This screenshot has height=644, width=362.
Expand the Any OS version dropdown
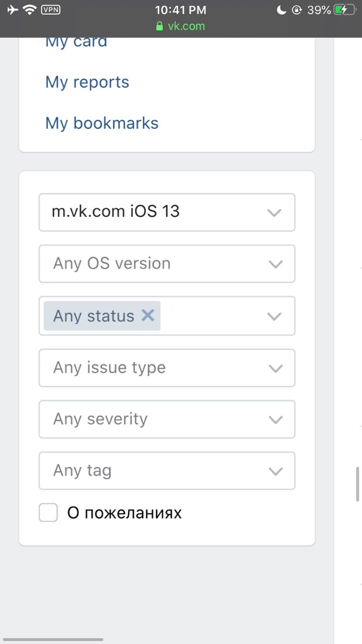[x=167, y=264]
